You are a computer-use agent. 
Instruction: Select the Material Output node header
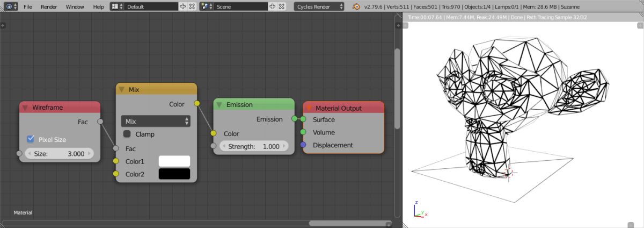(343, 108)
